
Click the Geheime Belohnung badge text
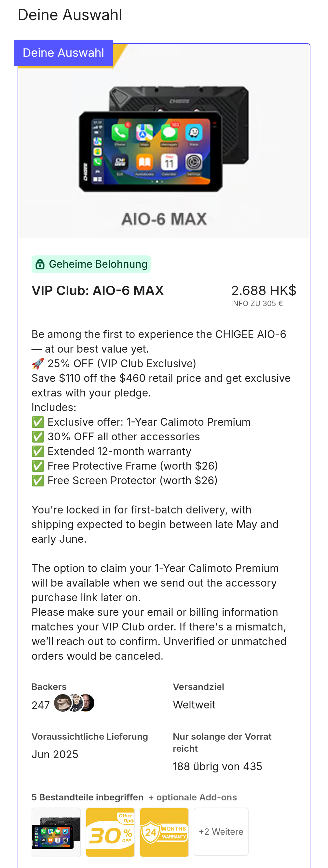pos(98,264)
